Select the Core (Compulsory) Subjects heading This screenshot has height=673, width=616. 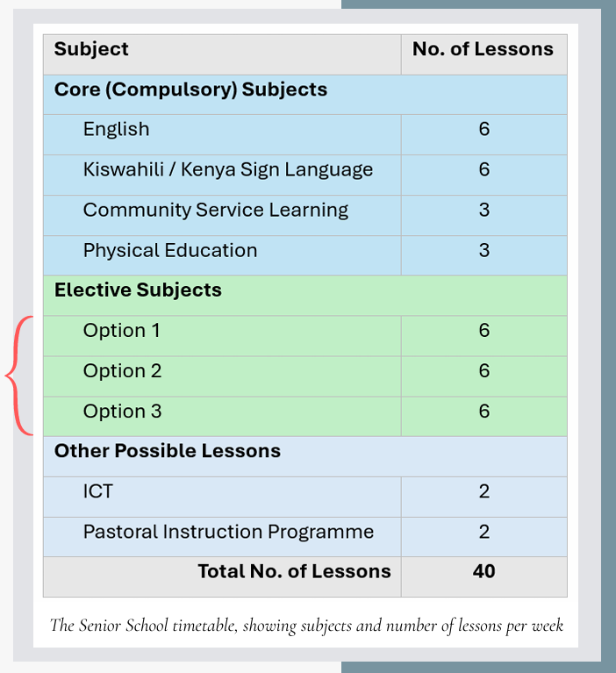point(190,89)
